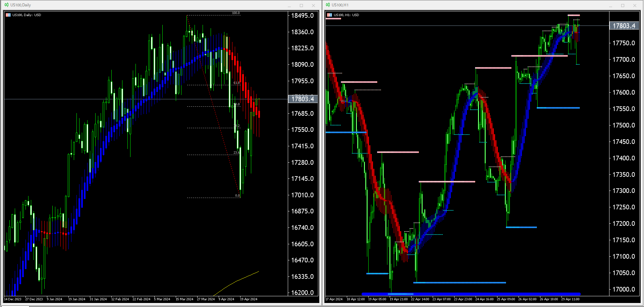Screen dimensions: 644x307
Task: Click the 16740.0 price on Daily scale
Action: point(303,228)
